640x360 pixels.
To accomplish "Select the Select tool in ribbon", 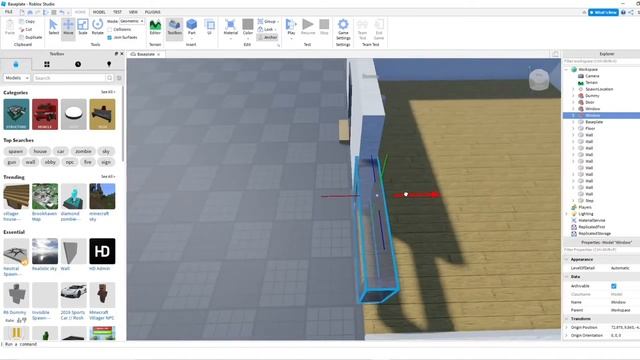I will (53, 27).
